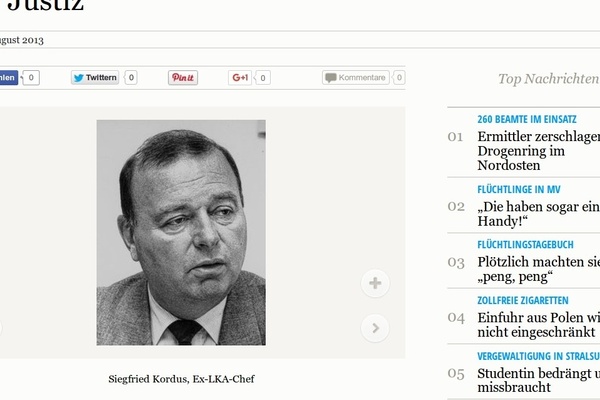Image resolution: width=600 pixels, height=400 pixels.
Task: Share via the G+1 button
Action: tap(240, 78)
